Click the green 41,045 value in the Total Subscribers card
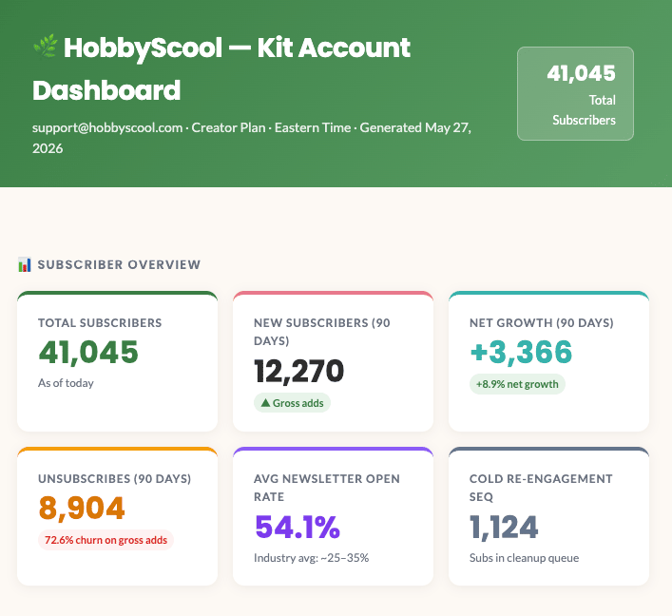Screen dimensions: 672x616 click(x=88, y=352)
